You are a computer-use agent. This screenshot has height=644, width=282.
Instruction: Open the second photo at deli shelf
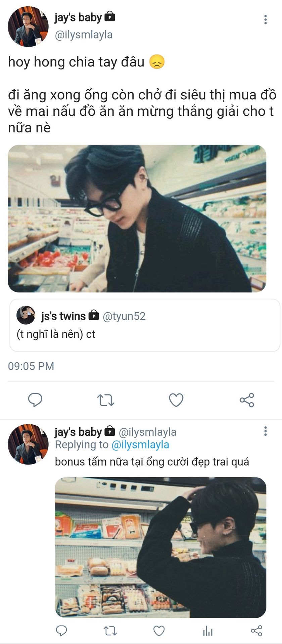pos(160,547)
